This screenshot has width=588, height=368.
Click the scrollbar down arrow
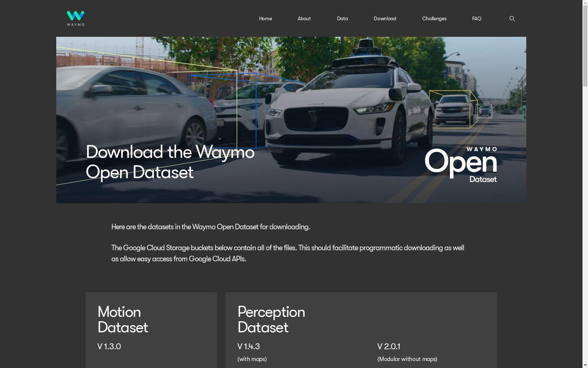click(585, 365)
